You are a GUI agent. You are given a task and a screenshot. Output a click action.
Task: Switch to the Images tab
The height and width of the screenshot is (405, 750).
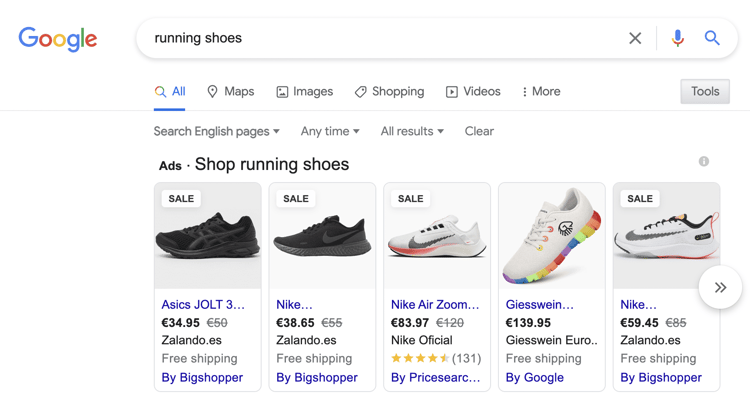point(305,91)
